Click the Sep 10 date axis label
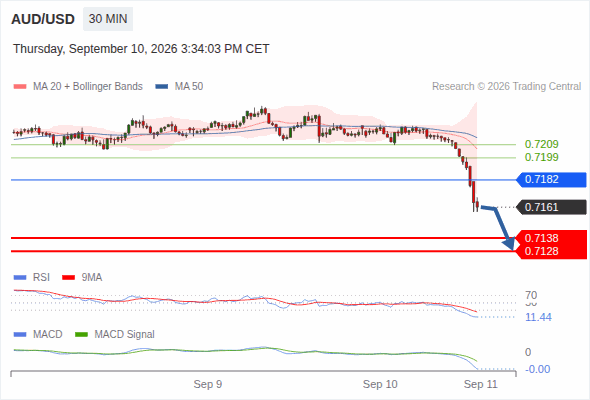This screenshot has width=590, height=400. [x=380, y=384]
